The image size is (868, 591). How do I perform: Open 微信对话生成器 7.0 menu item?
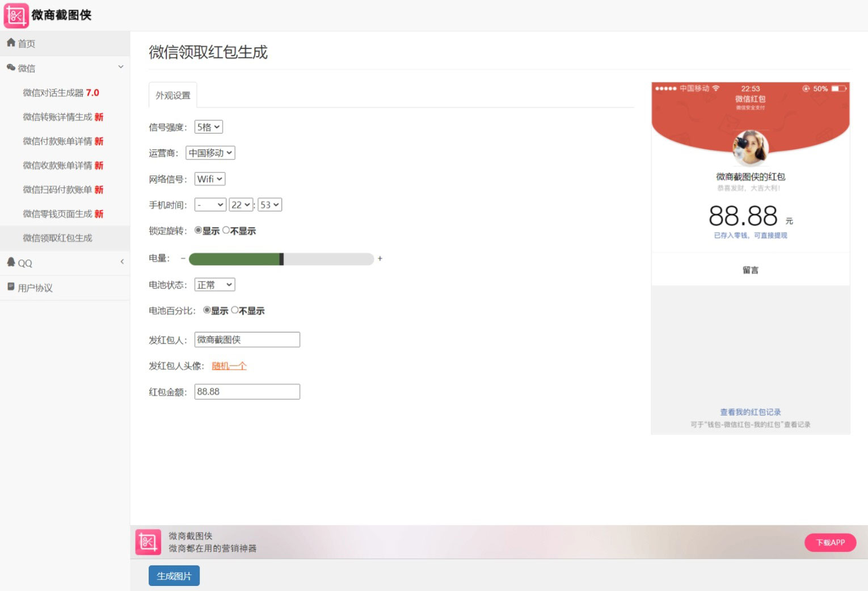pos(65,93)
